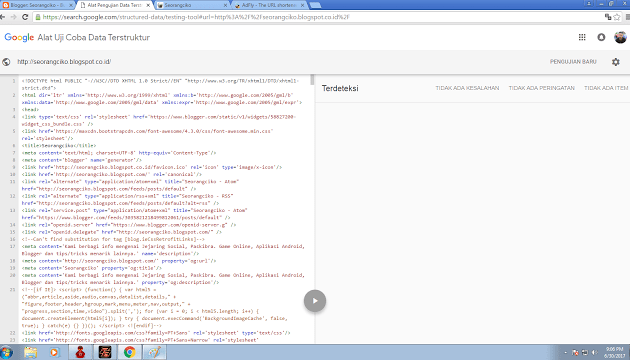Switch to Chrome in the taskbar
The width and height of the screenshot is (630, 360).
click(x=129, y=352)
